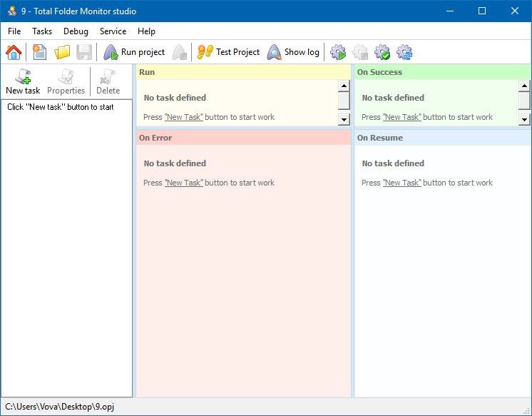This screenshot has width=532, height=416.
Task: Click the gear with blue refresh arrows icon
Action: click(x=404, y=52)
